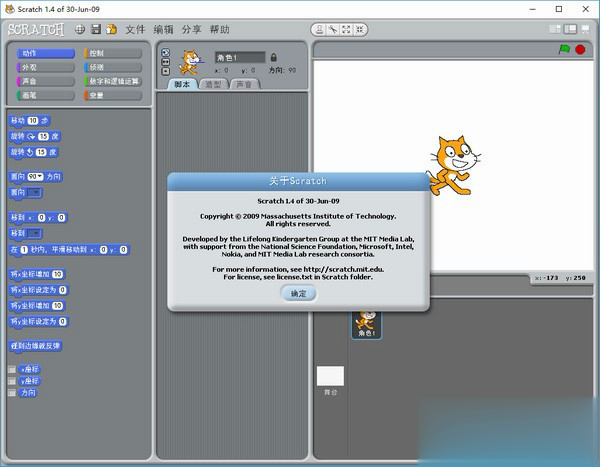Enable the y座标 reporter checkbox
The width and height of the screenshot is (600, 467).
click(13, 381)
